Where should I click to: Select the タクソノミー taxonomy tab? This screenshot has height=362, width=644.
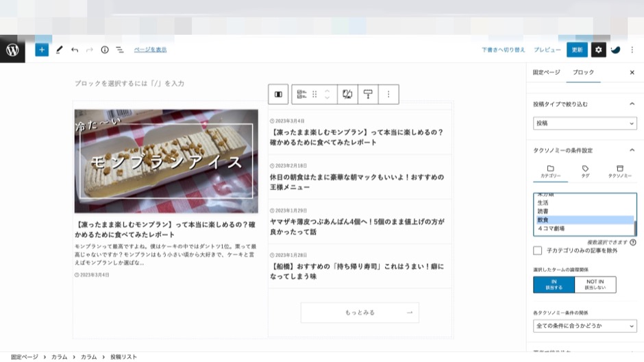620,171
